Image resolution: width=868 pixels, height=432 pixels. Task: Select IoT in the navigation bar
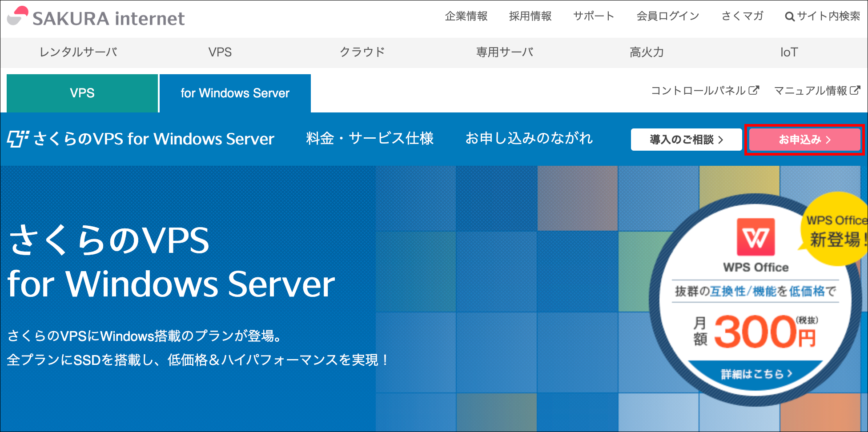[x=789, y=52]
